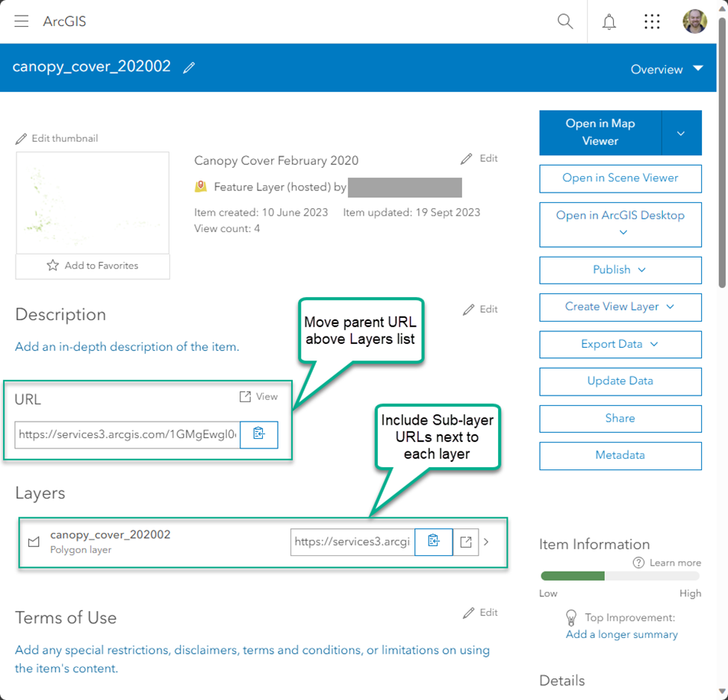Viewport: 728px width, 700px height.
Task: Click Open in Map Viewer
Action: coord(600,133)
